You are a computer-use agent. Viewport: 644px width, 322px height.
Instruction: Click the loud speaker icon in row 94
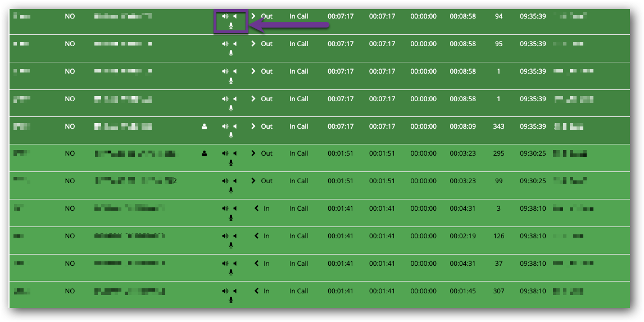coord(225,16)
